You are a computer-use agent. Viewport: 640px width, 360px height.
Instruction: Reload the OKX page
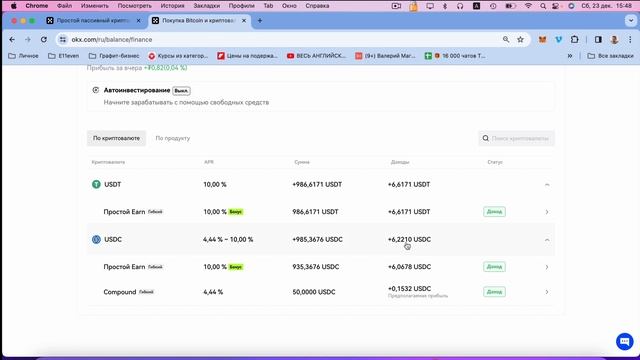point(44,40)
